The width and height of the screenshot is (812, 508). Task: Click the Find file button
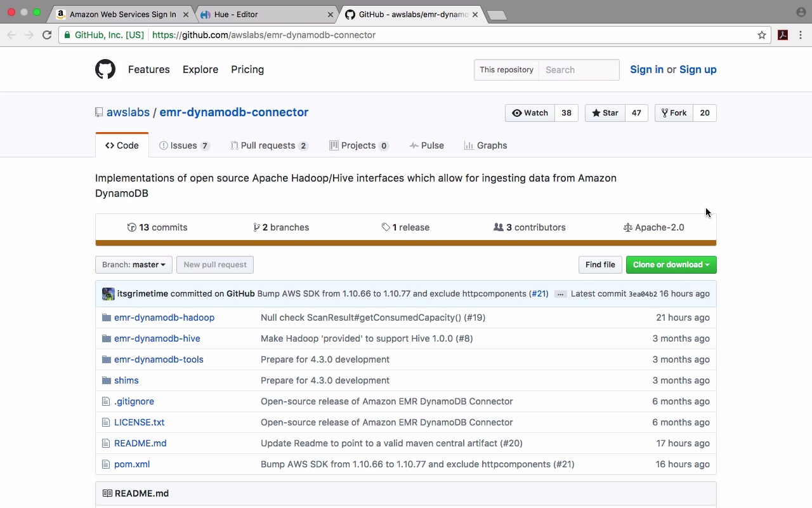click(599, 265)
